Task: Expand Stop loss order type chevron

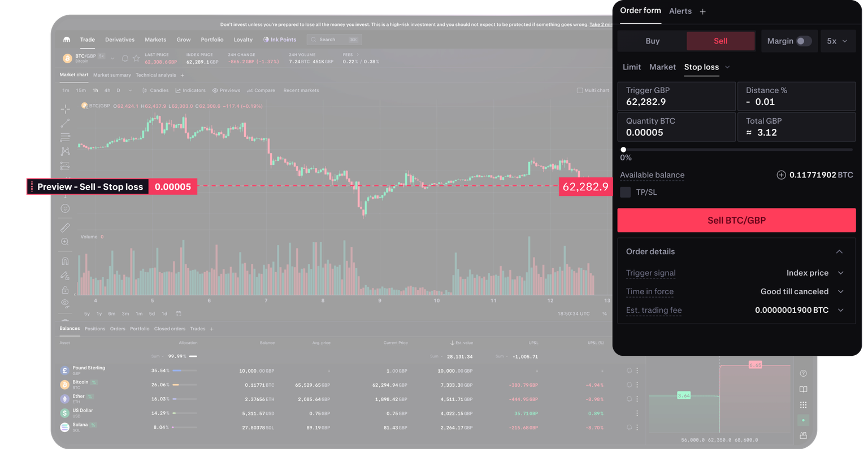Action: [727, 67]
